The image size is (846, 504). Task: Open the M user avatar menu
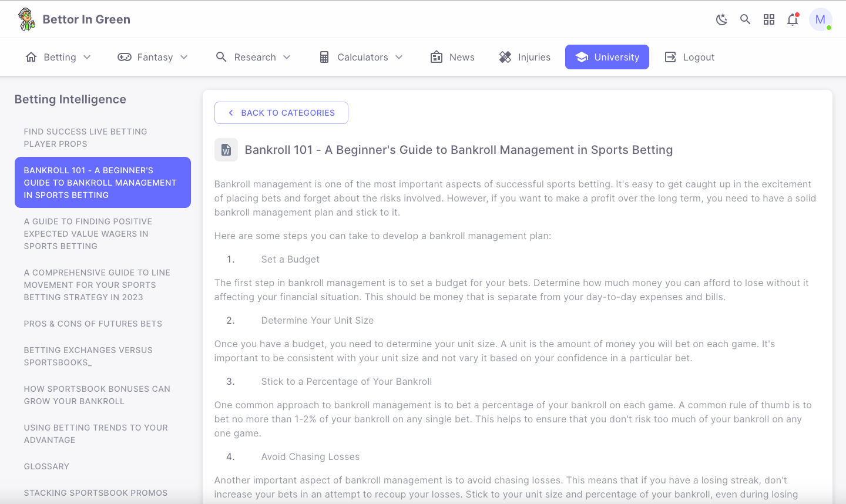[820, 19]
